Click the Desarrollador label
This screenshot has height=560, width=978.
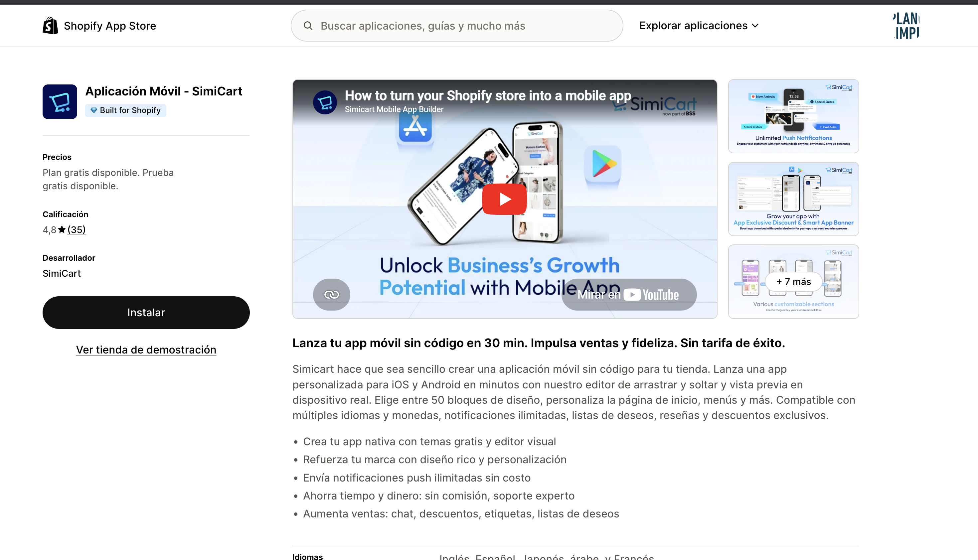69,258
